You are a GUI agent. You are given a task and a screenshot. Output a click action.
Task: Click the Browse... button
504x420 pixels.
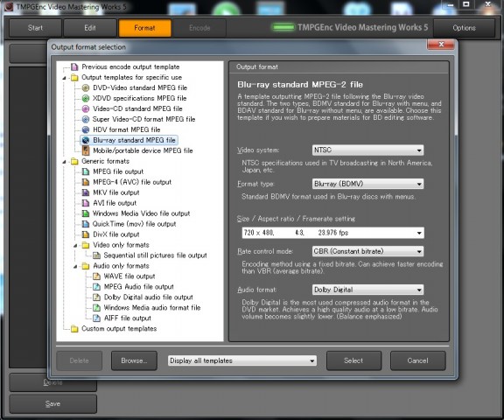134,360
